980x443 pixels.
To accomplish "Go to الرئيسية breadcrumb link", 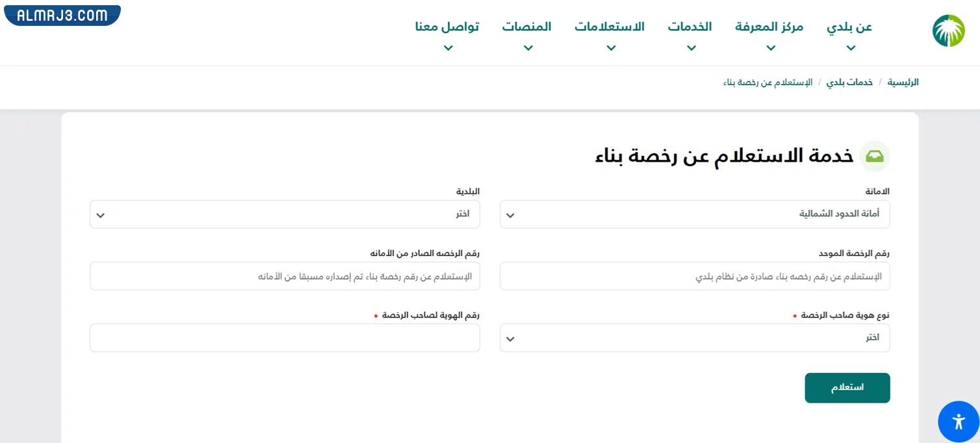I will coord(903,82).
